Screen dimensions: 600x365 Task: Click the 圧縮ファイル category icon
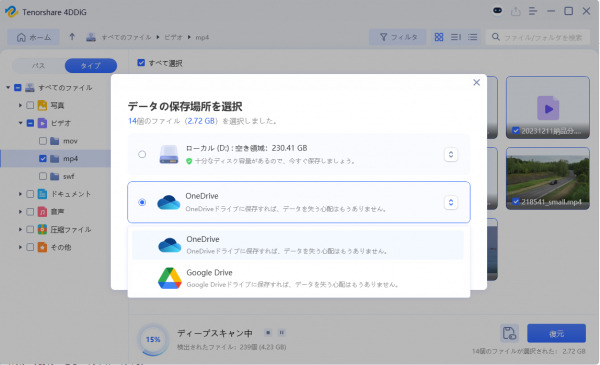[x=42, y=229]
